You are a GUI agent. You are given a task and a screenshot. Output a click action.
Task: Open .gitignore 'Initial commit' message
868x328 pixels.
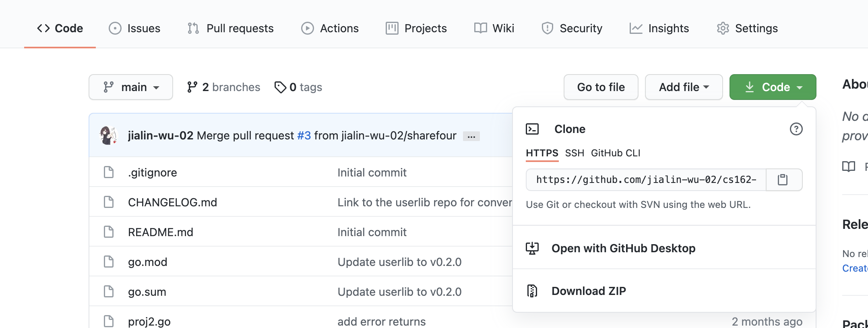pos(372,172)
